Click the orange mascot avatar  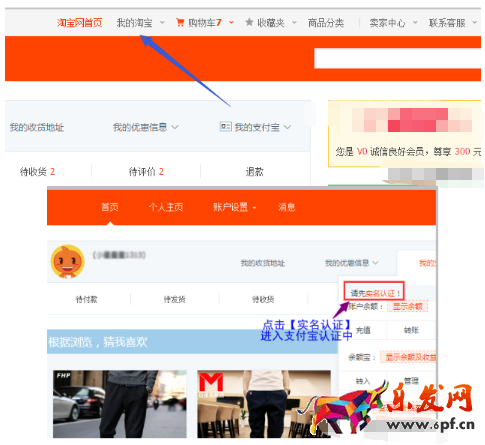pyautogui.click(x=68, y=262)
